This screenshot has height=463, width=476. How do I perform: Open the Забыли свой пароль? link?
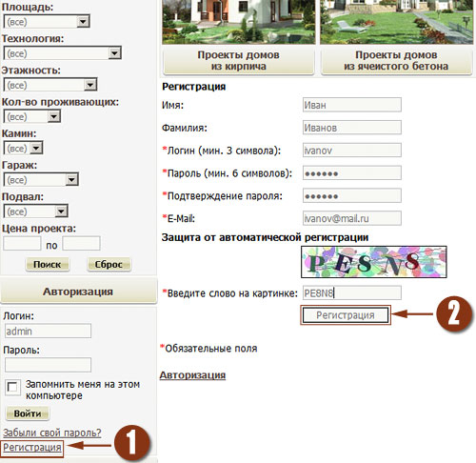pyautogui.click(x=52, y=433)
